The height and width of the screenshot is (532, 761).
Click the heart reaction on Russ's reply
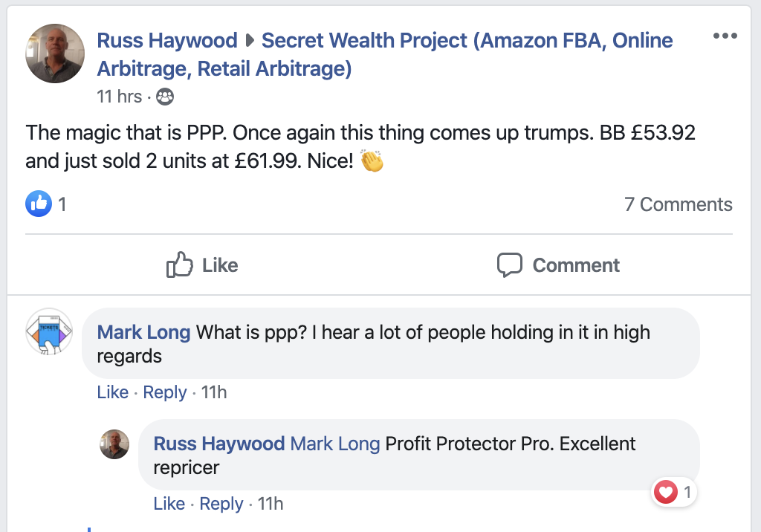(x=666, y=492)
